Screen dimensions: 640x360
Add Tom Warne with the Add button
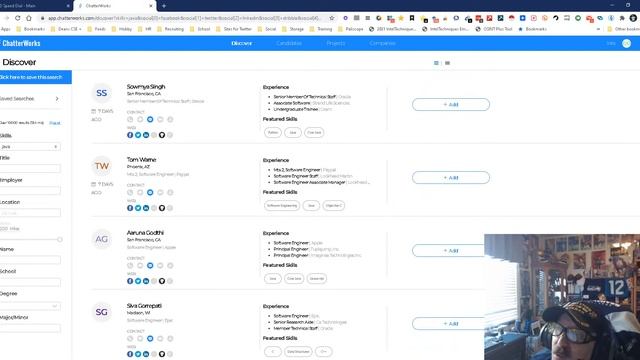click(x=451, y=178)
